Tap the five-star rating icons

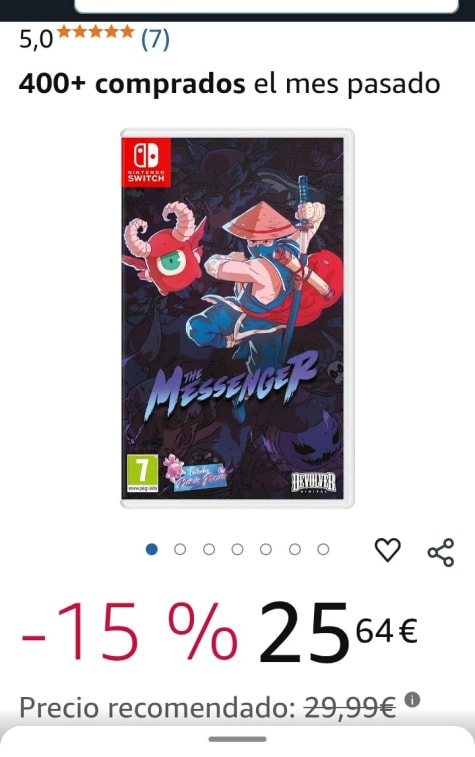click(96, 32)
